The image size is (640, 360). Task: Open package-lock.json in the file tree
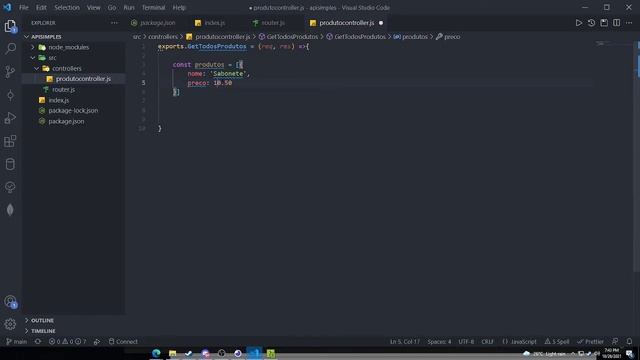click(73, 111)
